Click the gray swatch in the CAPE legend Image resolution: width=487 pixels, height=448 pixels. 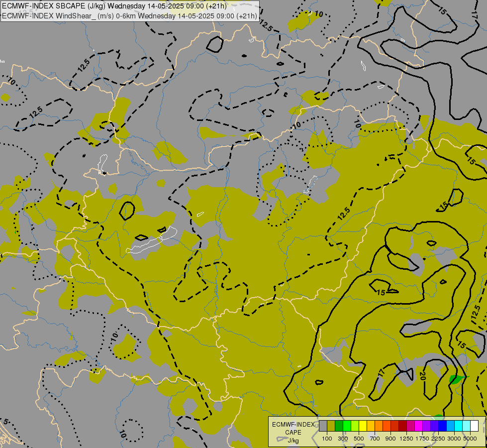[323, 426]
